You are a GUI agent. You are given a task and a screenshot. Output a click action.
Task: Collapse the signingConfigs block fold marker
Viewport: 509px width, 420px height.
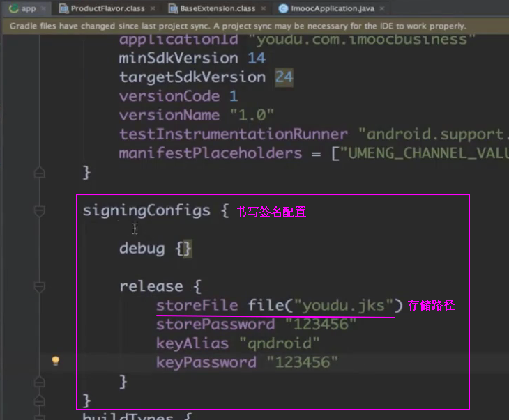tap(40, 210)
